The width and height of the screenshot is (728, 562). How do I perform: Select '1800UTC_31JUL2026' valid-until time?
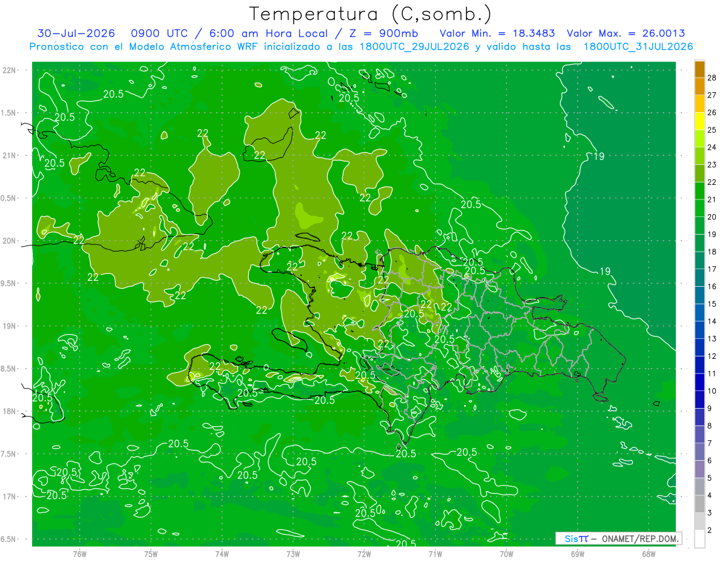pyautogui.click(x=638, y=46)
